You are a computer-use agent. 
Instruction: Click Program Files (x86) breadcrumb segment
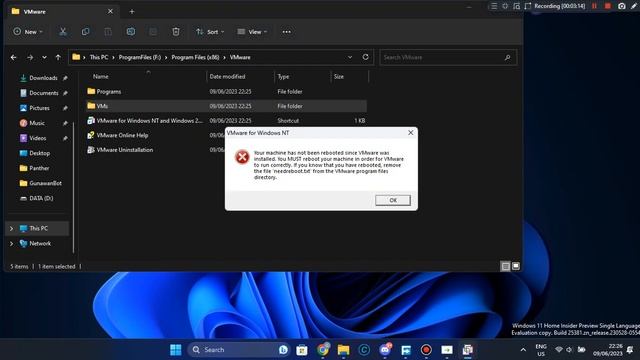(x=195, y=58)
